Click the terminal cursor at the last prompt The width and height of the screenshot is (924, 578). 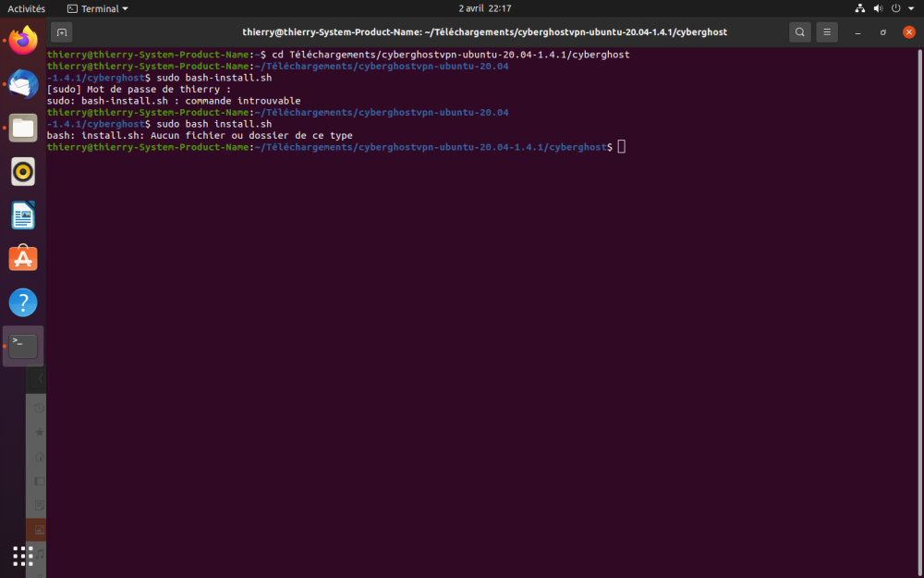tap(621, 147)
